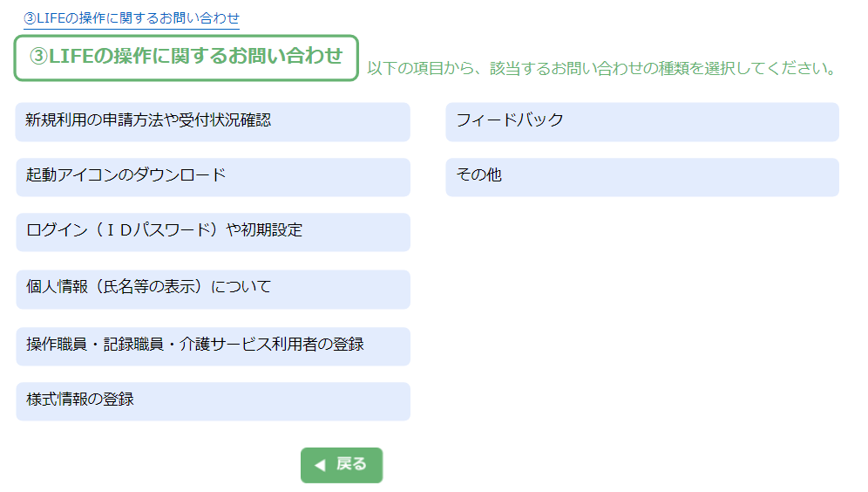The height and width of the screenshot is (492, 868).
Task: Go to the new application status inquiry
Action: click(x=213, y=121)
